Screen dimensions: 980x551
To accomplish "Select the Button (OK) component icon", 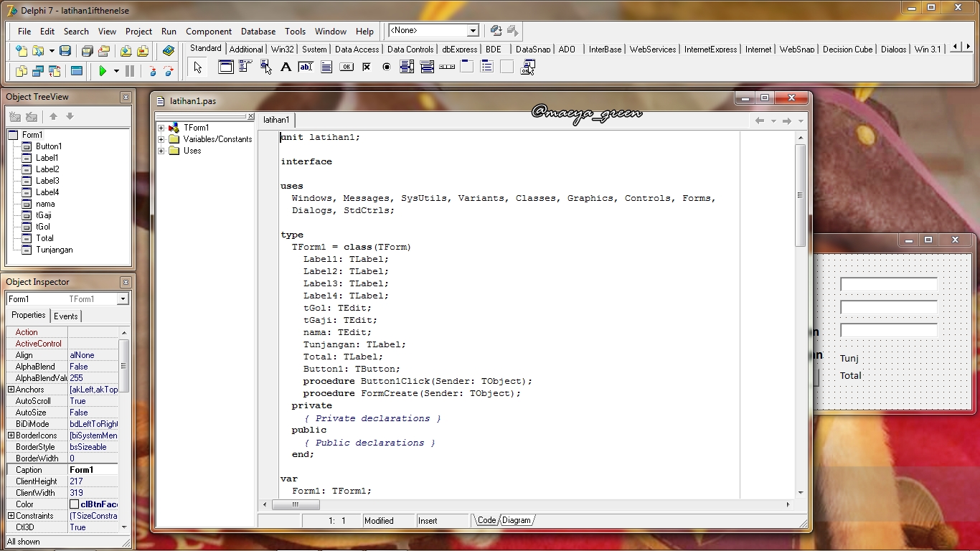I will (x=347, y=67).
